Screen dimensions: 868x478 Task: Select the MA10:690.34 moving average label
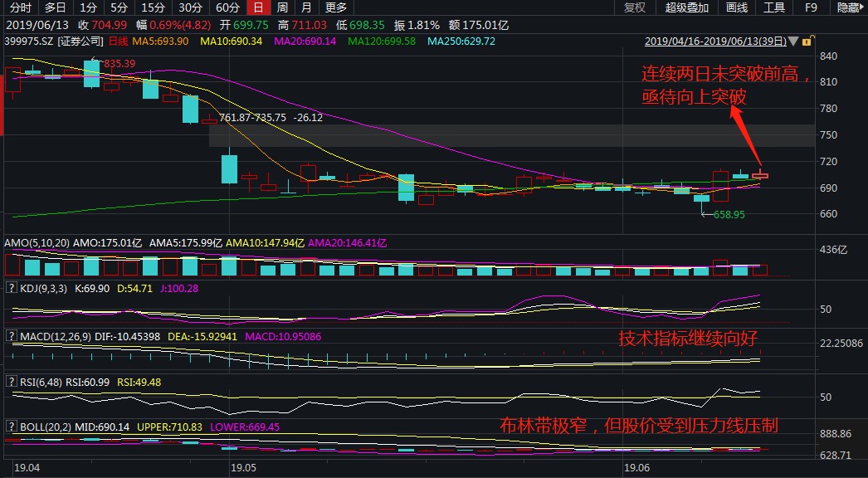click(232, 41)
